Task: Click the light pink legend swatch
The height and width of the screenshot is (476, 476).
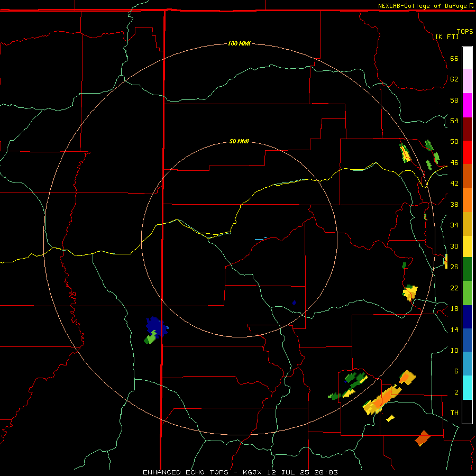Action: point(467,81)
